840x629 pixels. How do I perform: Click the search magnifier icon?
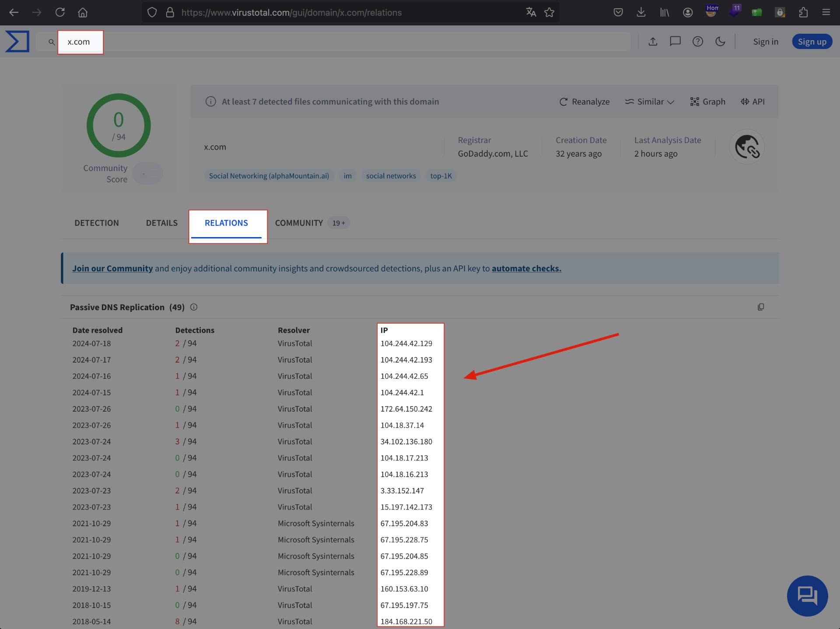click(x=52, y=42)
